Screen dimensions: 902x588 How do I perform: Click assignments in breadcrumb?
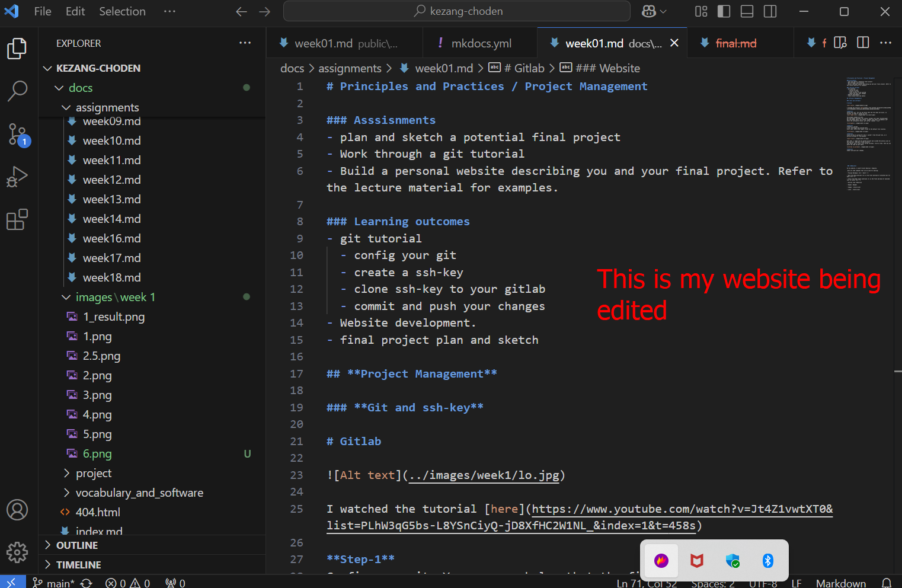[350, 68]
